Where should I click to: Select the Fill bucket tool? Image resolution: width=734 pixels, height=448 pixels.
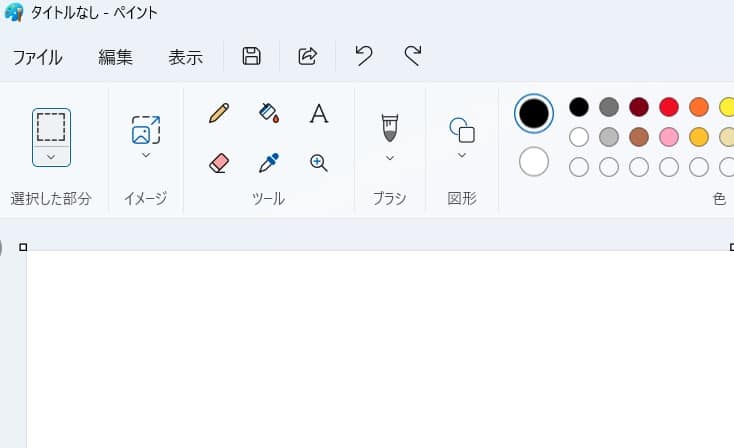269,113
